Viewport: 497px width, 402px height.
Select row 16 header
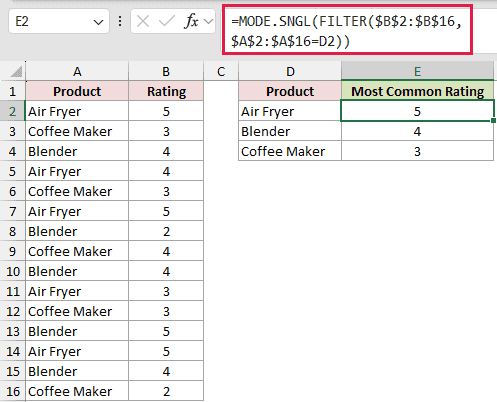click(x=13, y=391)
